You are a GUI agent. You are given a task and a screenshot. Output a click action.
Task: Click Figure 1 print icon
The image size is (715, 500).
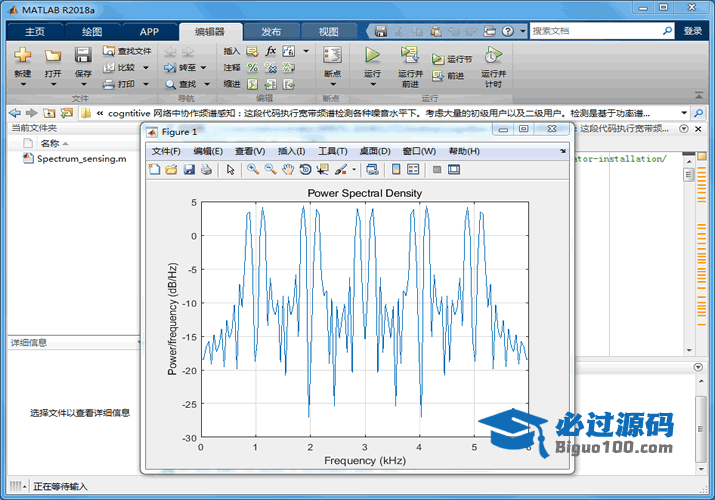[x=206, y=170]
